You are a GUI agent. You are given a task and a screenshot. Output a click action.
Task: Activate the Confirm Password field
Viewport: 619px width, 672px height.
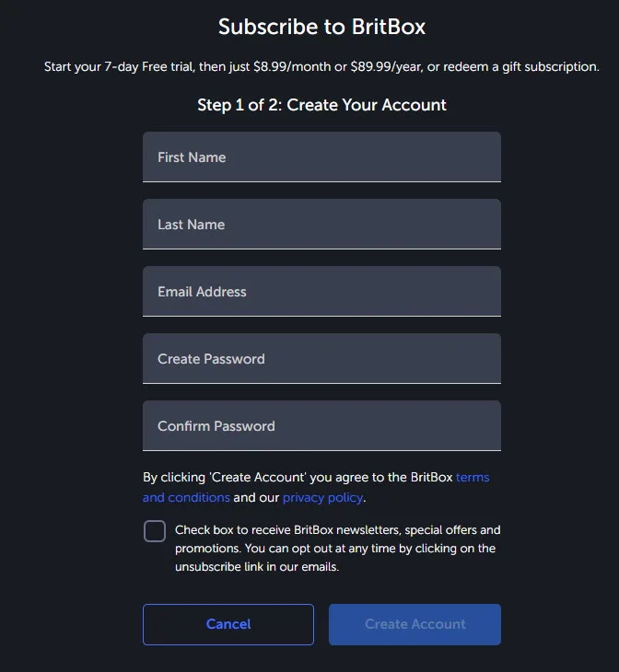pyautogui.click(x=321, y=426)
